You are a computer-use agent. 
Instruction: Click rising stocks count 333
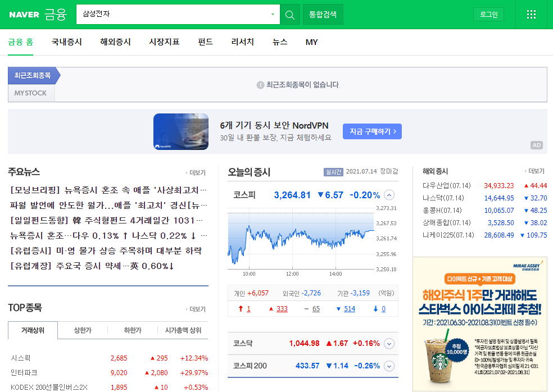click(x=282, y=309)
